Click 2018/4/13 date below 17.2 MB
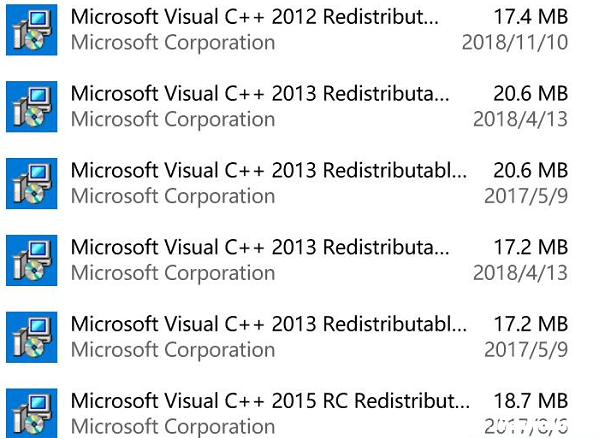 pyautogui.click(x=520, y=273)
